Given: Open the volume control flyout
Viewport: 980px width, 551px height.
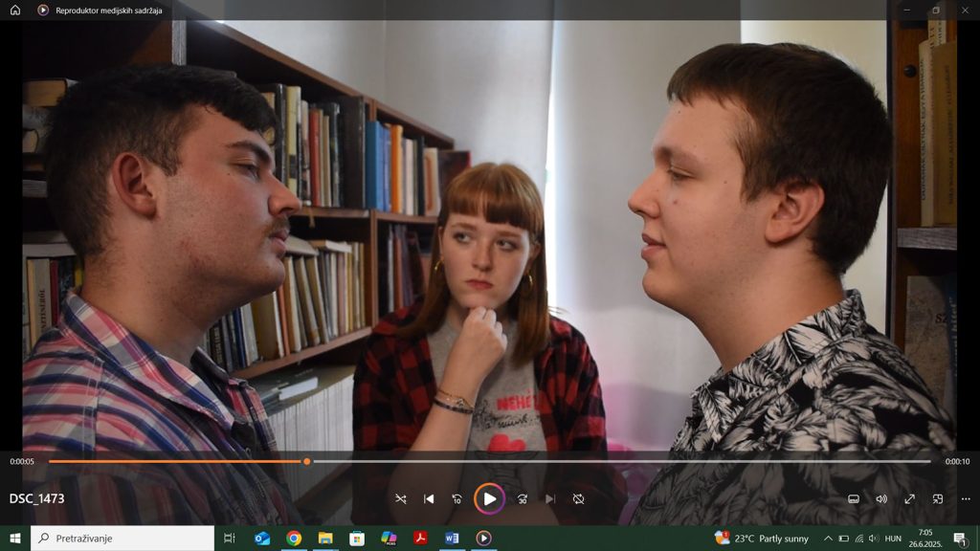Looking at the screenshot, I should pos(881,498).
